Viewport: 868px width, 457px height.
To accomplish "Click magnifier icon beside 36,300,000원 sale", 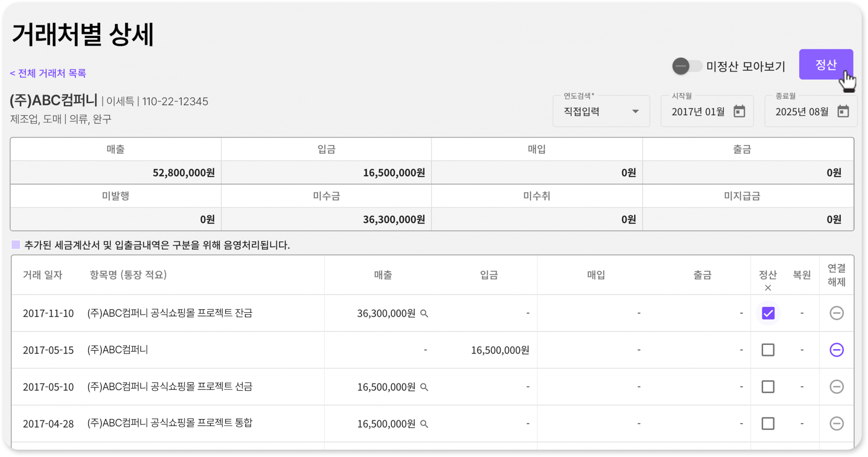I will [x=424, y=313].
